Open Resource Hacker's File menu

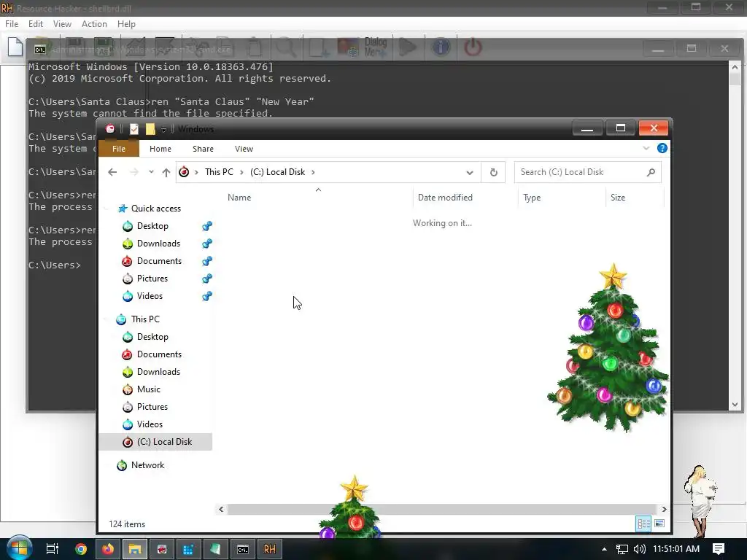[12, 24]
